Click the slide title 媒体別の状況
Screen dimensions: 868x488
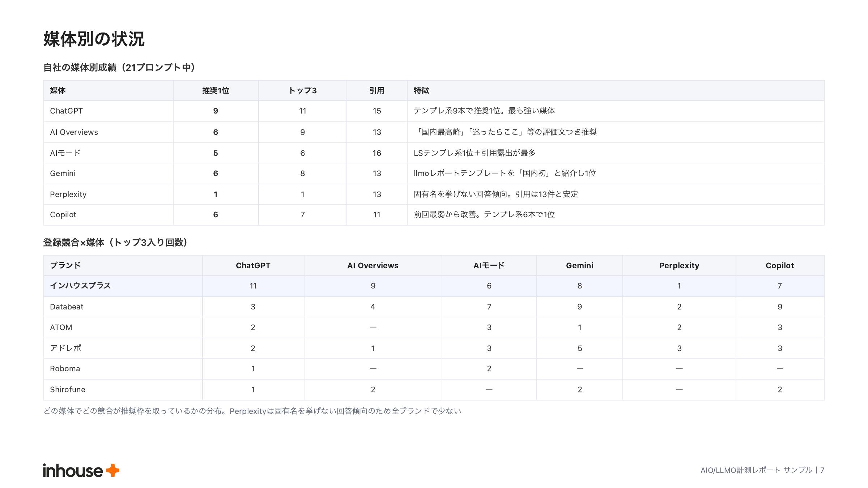[94, 39]
